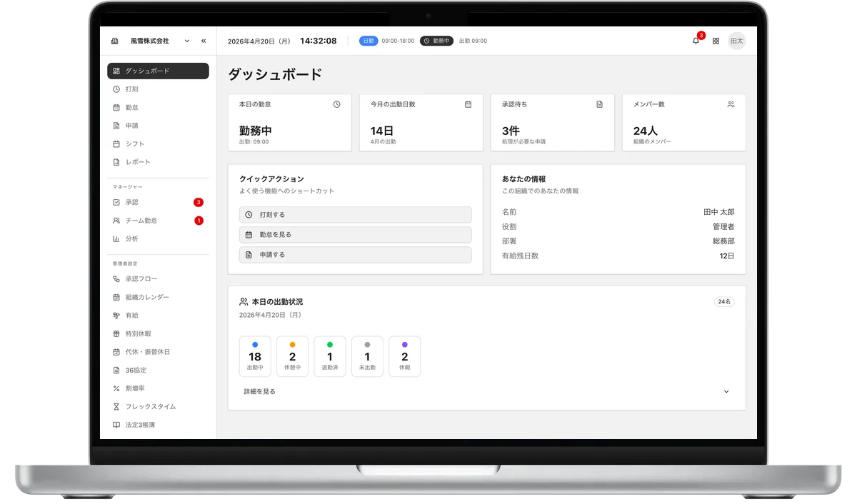The width and height of the screenshot is (857, 504).
Task: Open フレックスタイム settings
Action: (x=158, y=407)
